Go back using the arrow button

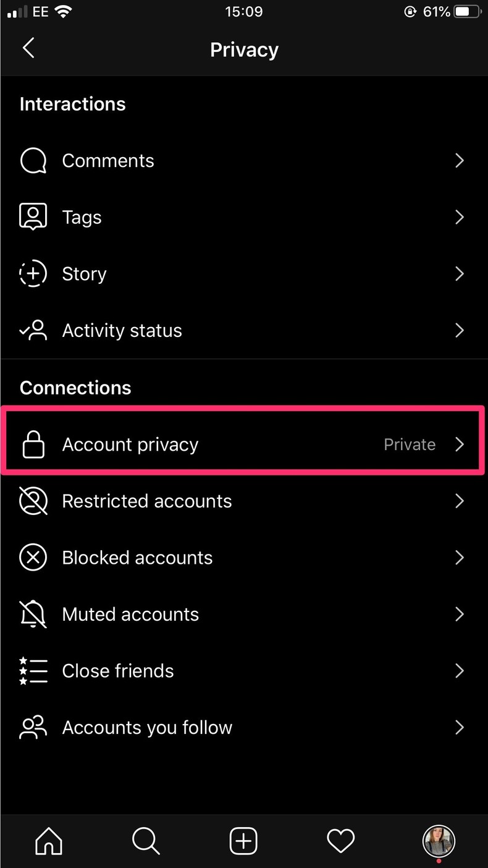tap(28, 48)
